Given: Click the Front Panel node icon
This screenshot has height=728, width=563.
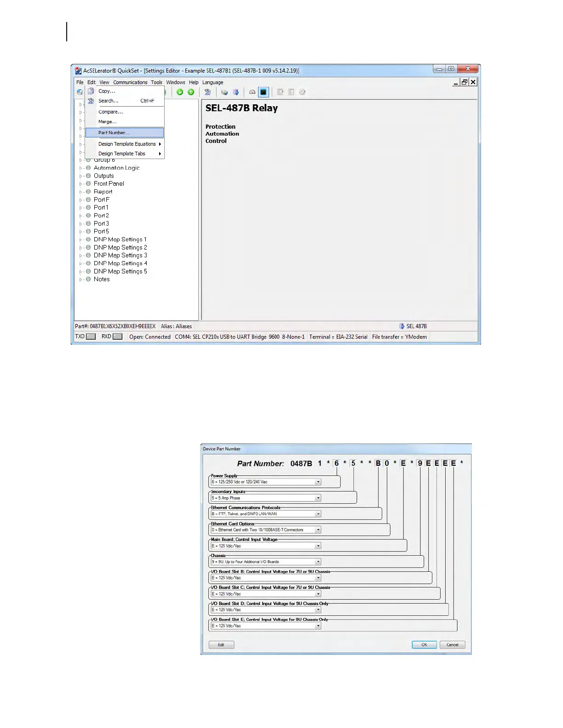Looking at the screenshot, I should 88,183.
